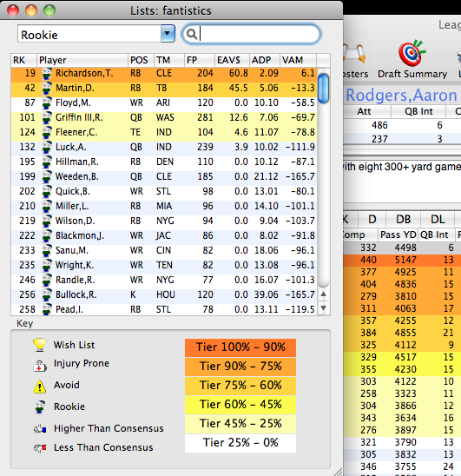Screen dimensions: 461x476
Task: Select the Richardson,T. player name
Action: pos(84,74)
